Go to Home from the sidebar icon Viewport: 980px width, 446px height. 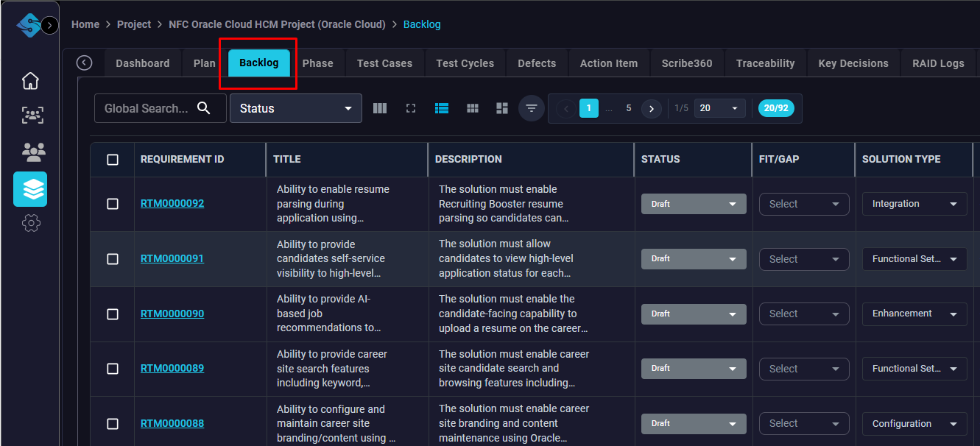click(30, 81)
